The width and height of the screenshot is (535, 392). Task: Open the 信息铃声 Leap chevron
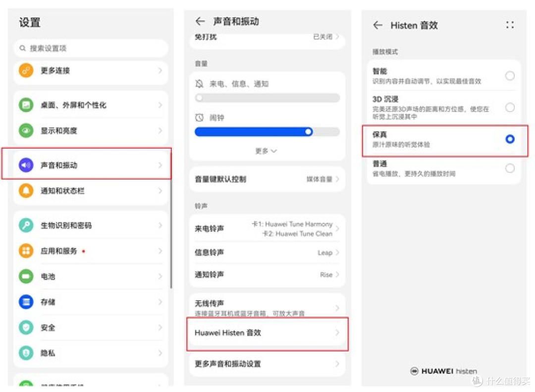coord(337,252)
